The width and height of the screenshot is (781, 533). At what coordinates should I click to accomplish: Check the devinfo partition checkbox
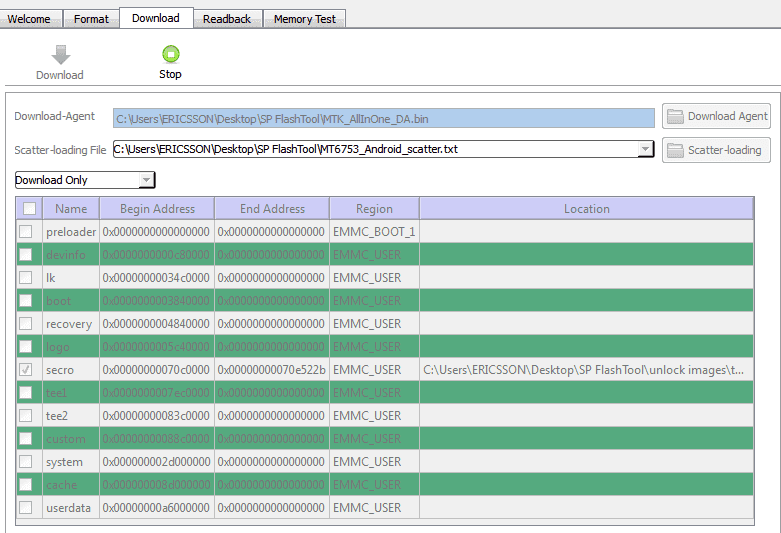[25, 255]
